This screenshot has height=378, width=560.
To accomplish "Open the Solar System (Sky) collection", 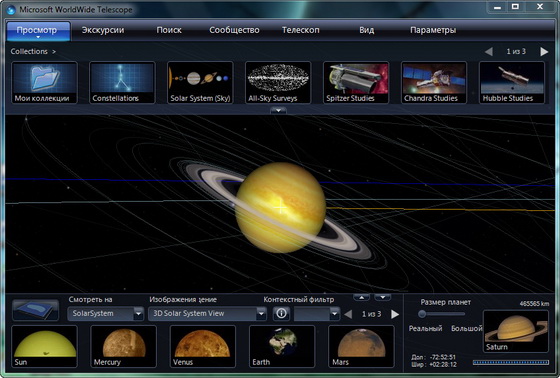I will tap(200, 83).
